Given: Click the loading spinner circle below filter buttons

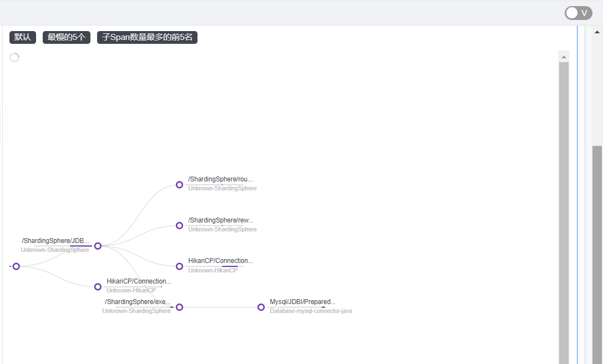Looking at the screenshot, I should (14, 57).
